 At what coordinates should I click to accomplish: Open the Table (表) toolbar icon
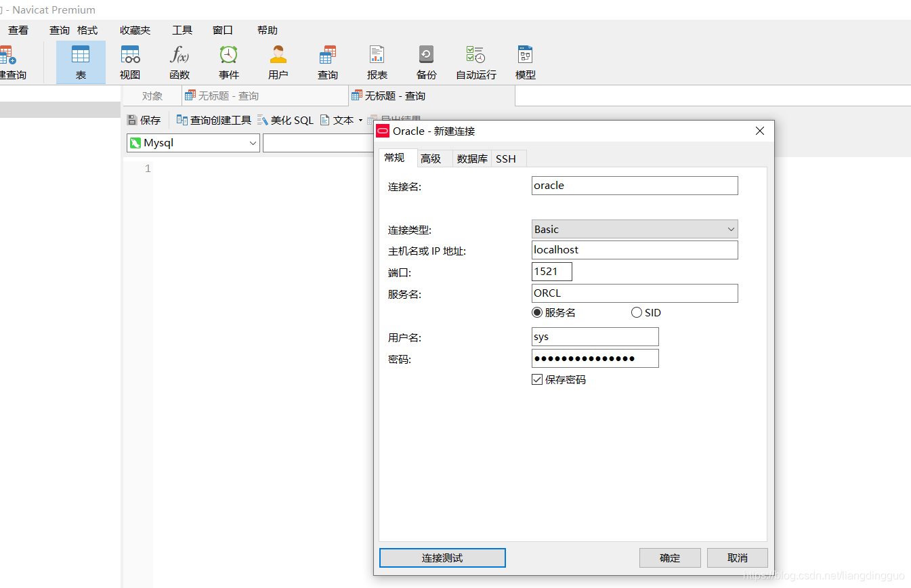coord(81,62)
